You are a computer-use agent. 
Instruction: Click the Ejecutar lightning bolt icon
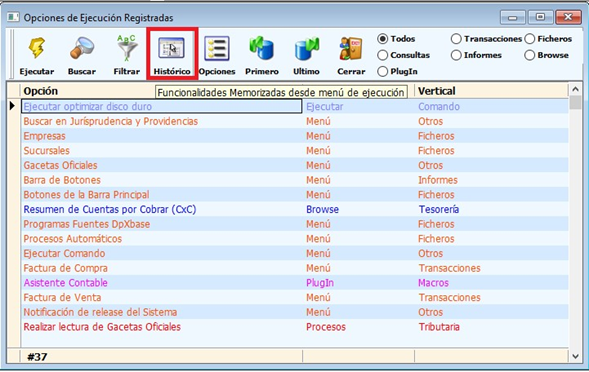click(37, 48)
